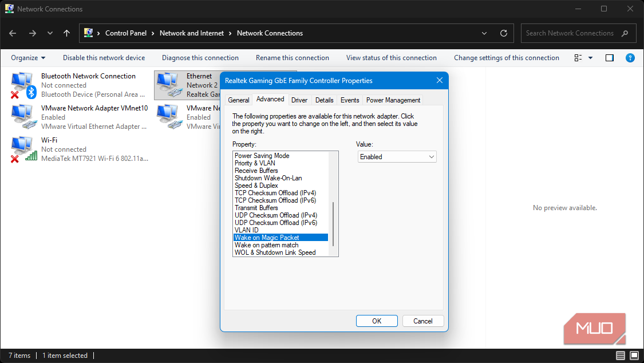Change settings of this connection
The image size is (644, 363).
click(507, 58)
